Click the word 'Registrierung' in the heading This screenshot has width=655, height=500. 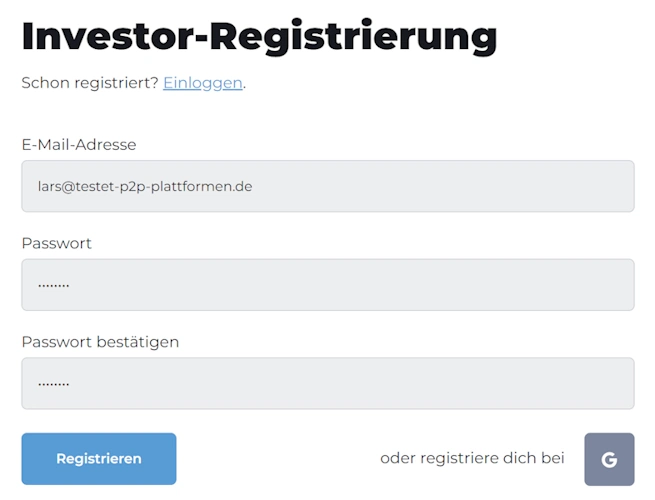[x=353, y=37]
